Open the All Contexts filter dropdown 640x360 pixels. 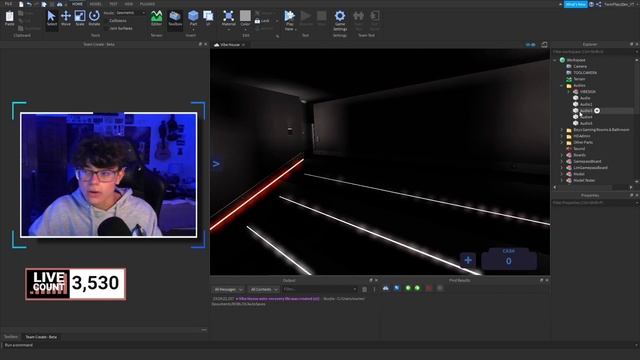[x=264, y=289]
